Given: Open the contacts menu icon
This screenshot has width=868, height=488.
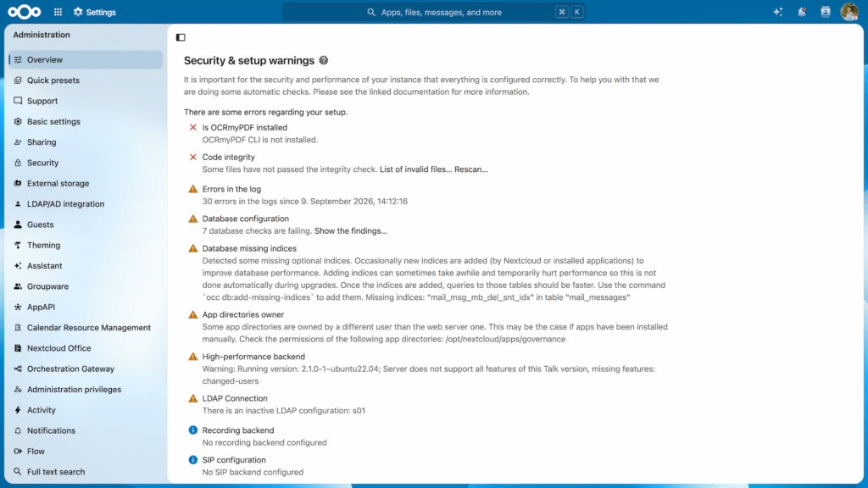Looking at the screenshot, I should pyautogui.click(x=826, y=12).
